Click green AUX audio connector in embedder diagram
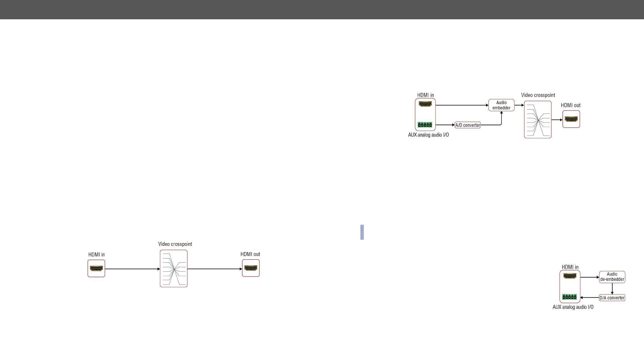Screen dimensions: 644x362 click(x=425, y=125)
